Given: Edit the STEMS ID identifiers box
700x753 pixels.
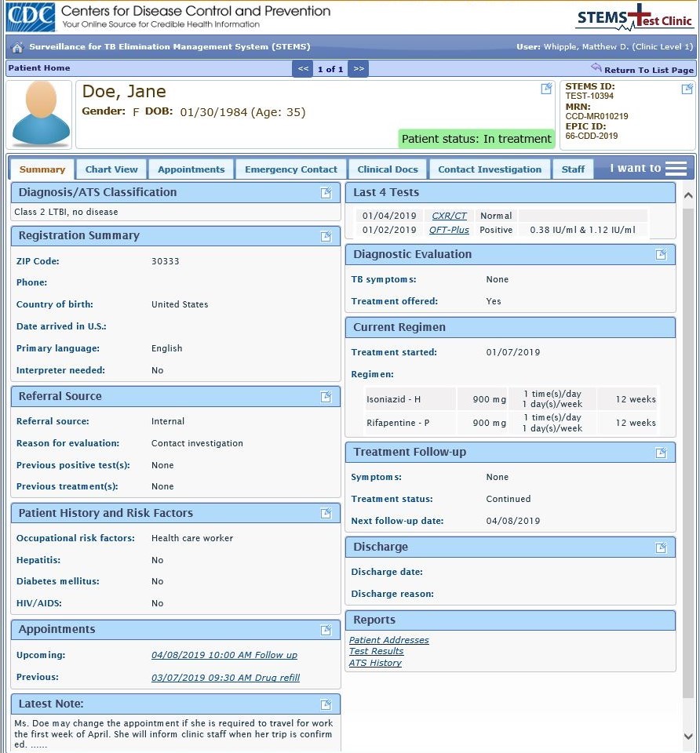Looking at the screenshot, I should click(687, 89).
